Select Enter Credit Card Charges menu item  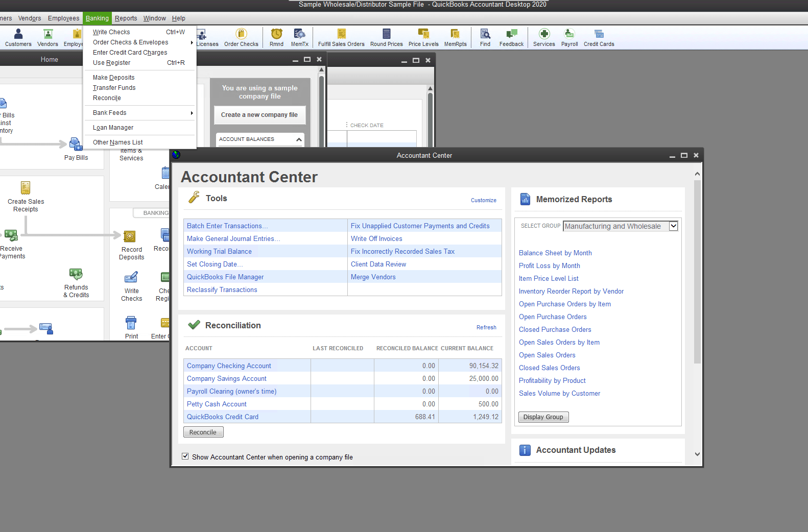click(x=139, y=53)
